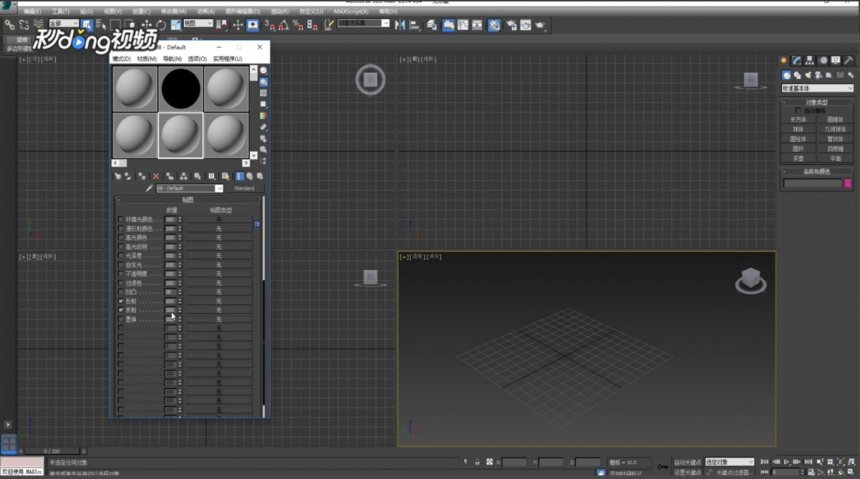Image resolution: width=860 pixels, height=479 pixels.
Task: Toggle material editor background checker icon
Action: tap(263, 93)
